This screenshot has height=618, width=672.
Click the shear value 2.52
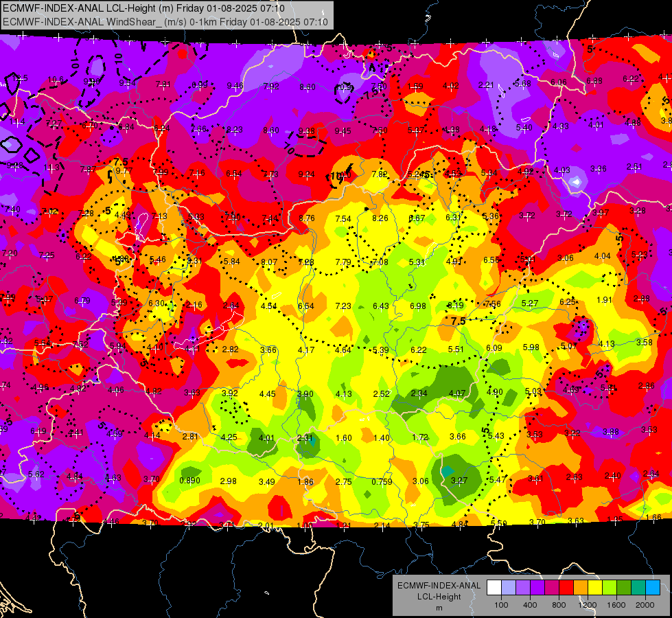(382, 393)
